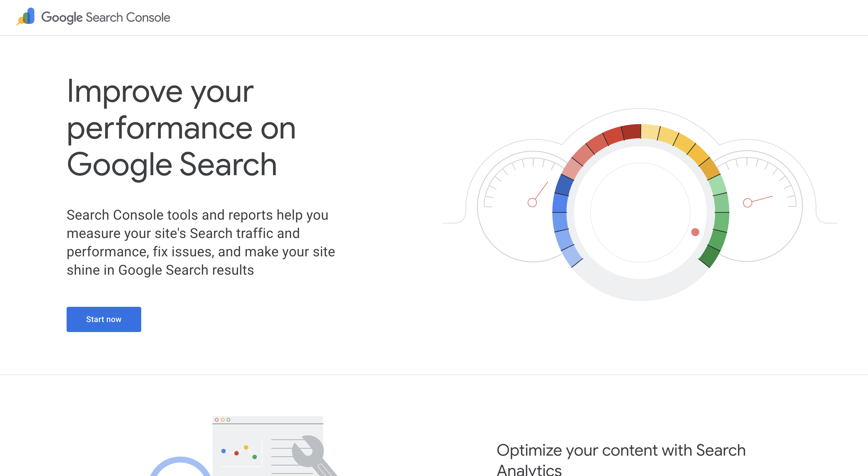Click the three window dots in illustration

[x=222, y=420]
